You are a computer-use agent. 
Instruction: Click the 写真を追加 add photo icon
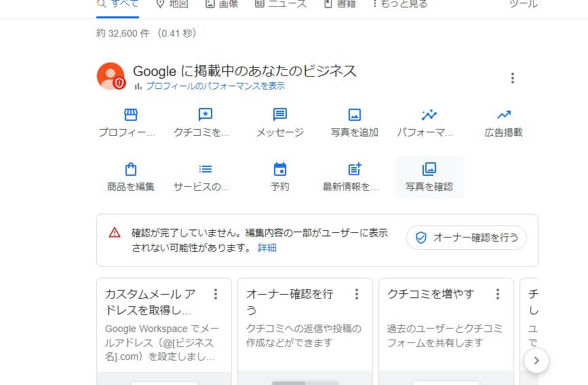pos(355,115)
